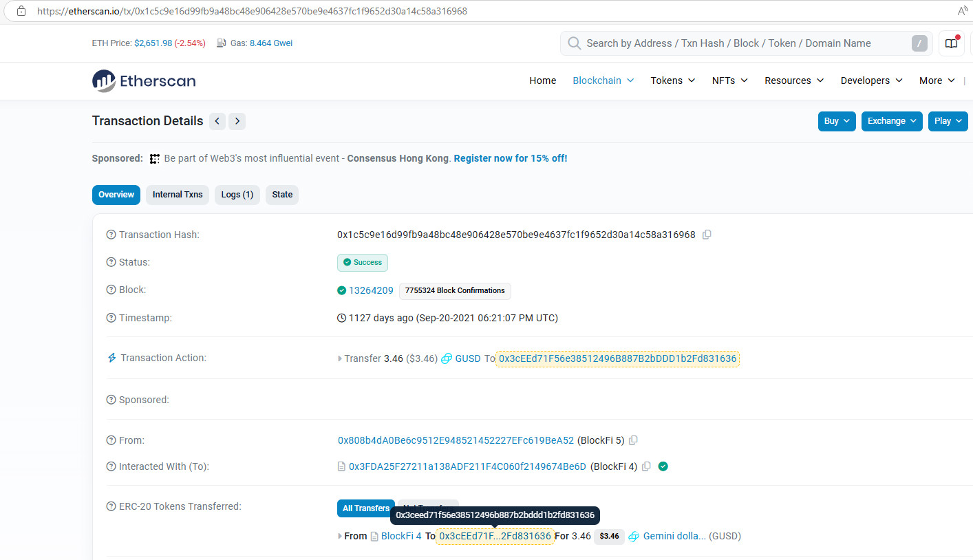
Task: Click help icon beside Sponsored
Action: pyautogui.click(x=111, y=400)
